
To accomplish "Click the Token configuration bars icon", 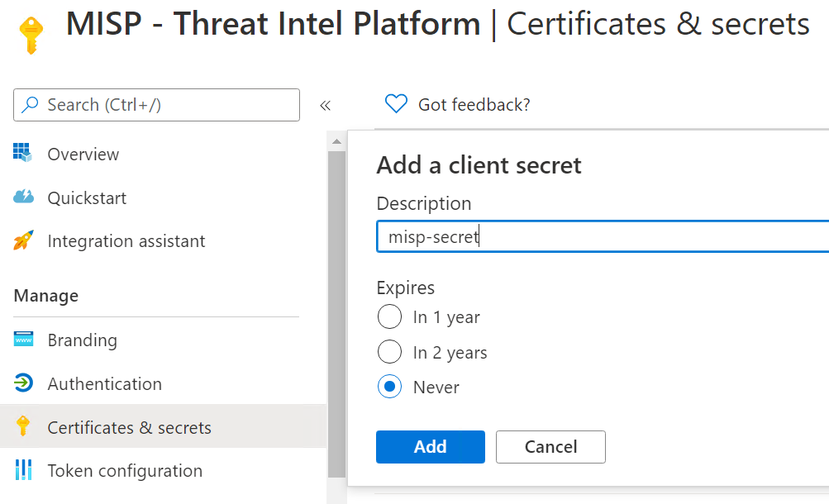I will pyautogui.click(x=23, y=469).
